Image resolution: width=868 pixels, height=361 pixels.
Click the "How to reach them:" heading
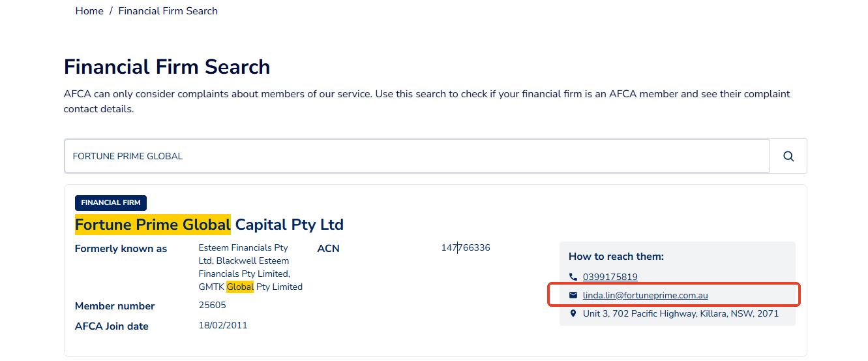[x=616, y=257]
